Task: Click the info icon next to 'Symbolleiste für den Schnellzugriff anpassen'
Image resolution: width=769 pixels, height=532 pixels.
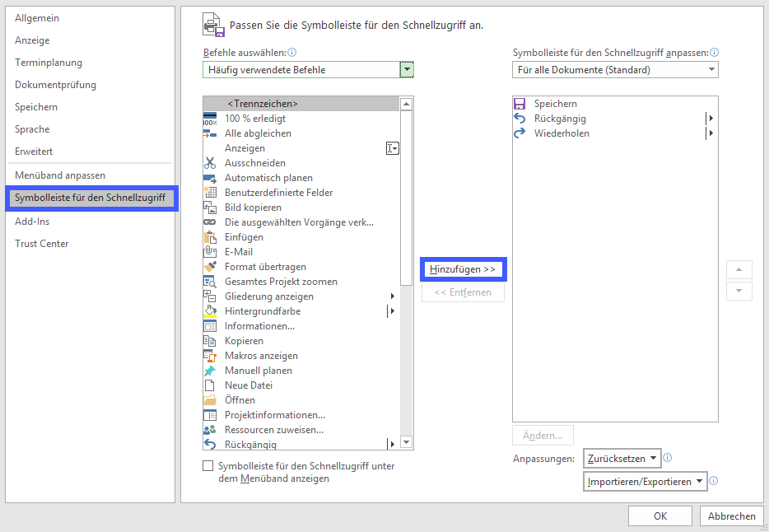Action: [x=715, y=53]
